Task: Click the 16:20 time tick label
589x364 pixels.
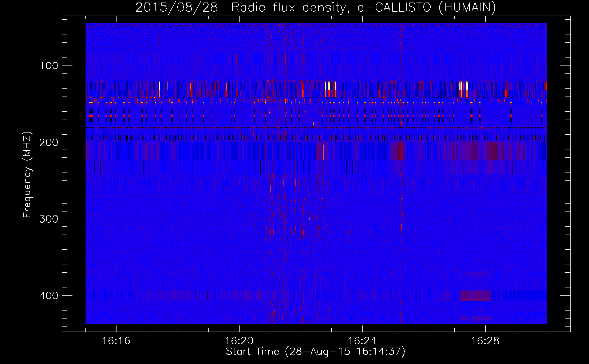Action: pos(239,341)
